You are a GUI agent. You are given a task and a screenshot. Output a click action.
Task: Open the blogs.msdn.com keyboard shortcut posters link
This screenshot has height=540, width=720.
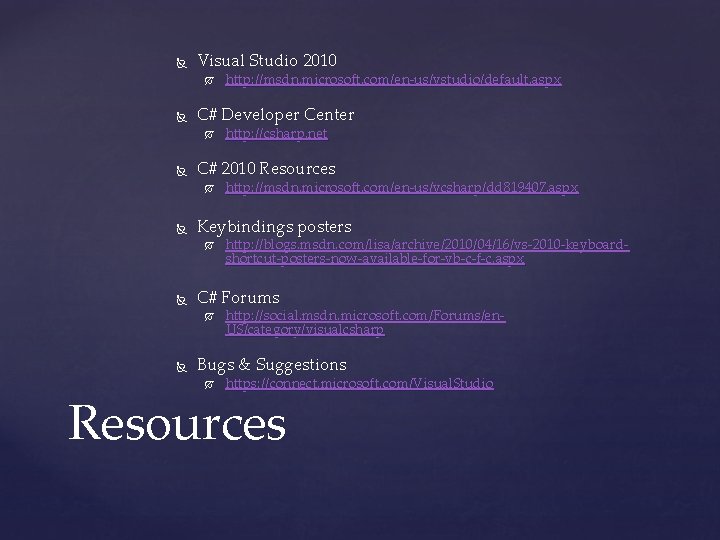(x=427, y=252)
